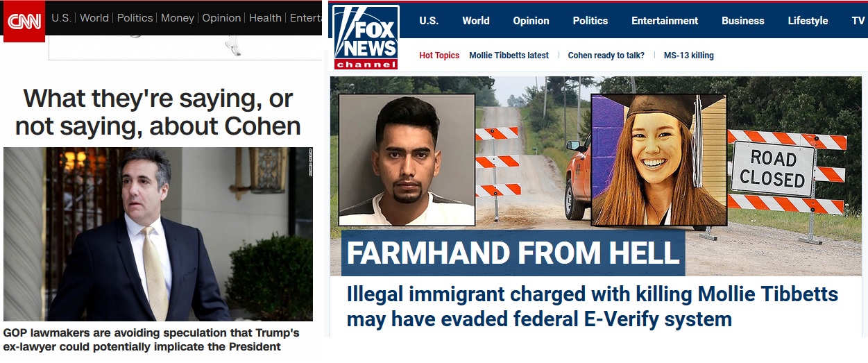Viewport: 868px width, 363px height.
Task: Open the CNN Politics section
Action: pos(135,18)
